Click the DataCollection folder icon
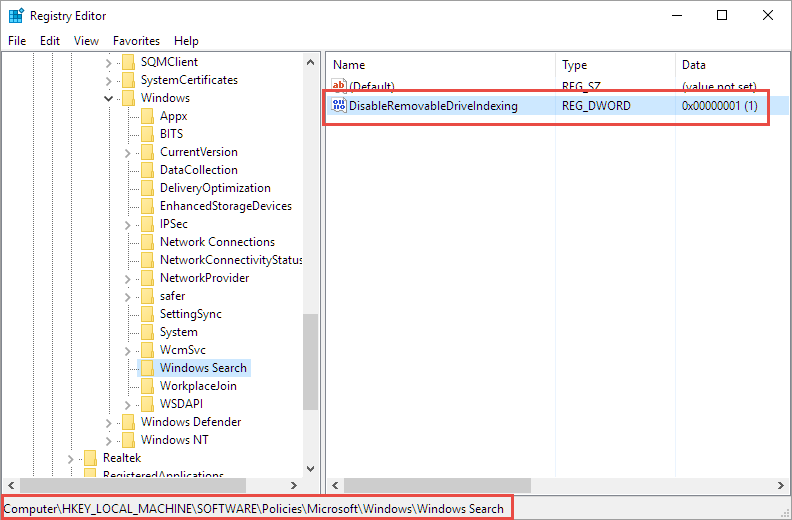 (147, 170)
